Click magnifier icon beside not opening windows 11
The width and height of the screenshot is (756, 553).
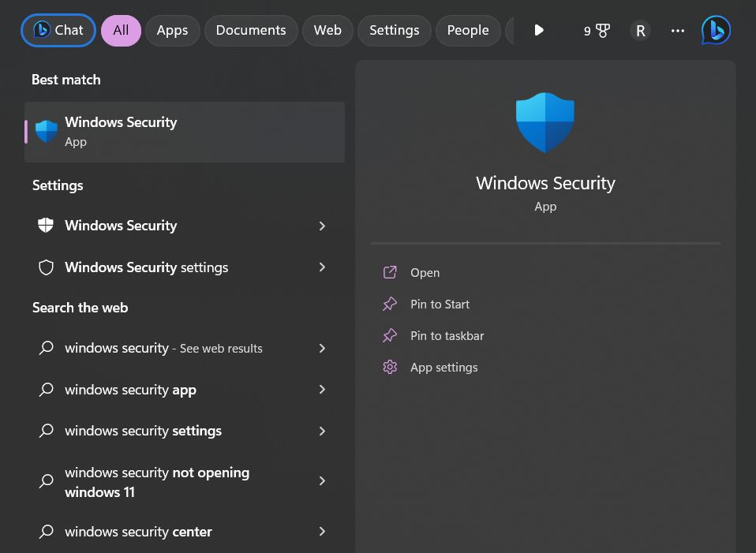[47, 480]
